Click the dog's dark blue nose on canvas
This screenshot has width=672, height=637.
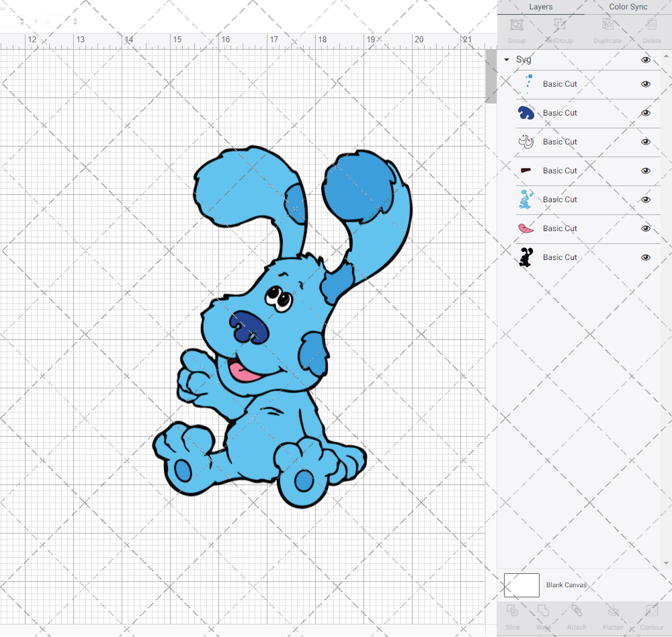pyautogui.click(x=249, y=327)
